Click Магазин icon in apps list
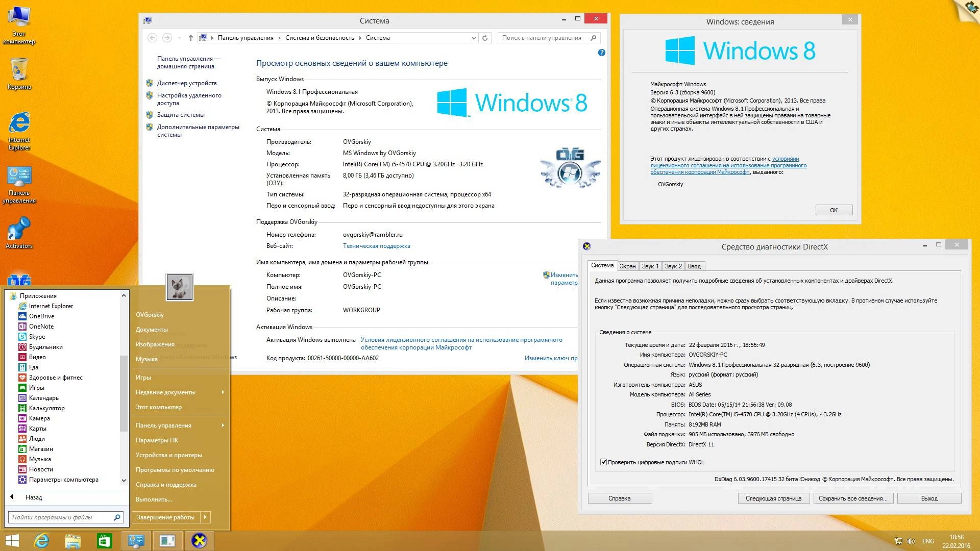This screenshot has width=980, height=551. click(22, 449)
